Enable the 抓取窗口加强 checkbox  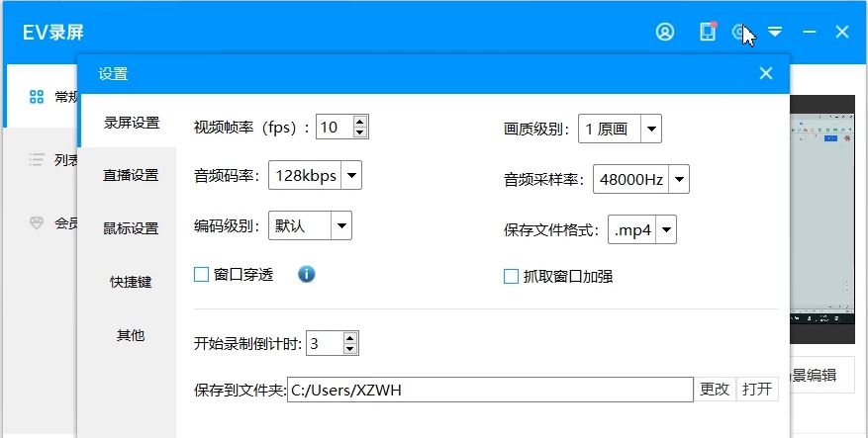tap(511, 277)
